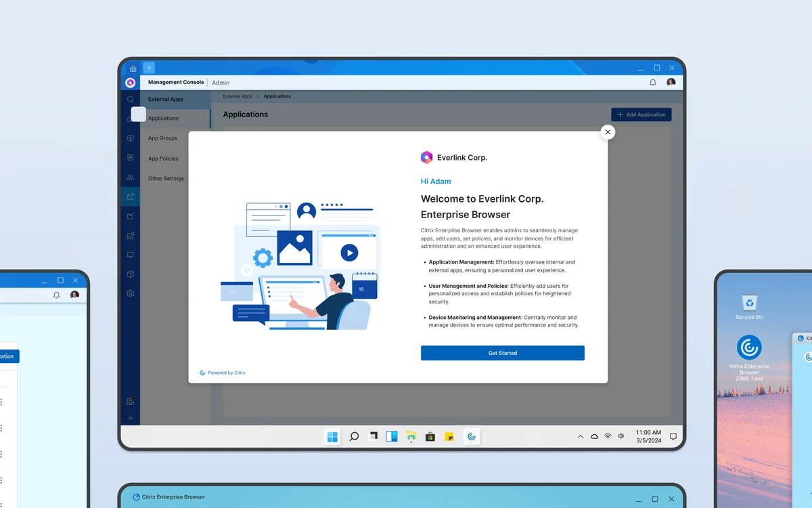The image size is (812, 508).
Task: Open the settings gear icon in the sidebar
Action: tap(131, 294)
